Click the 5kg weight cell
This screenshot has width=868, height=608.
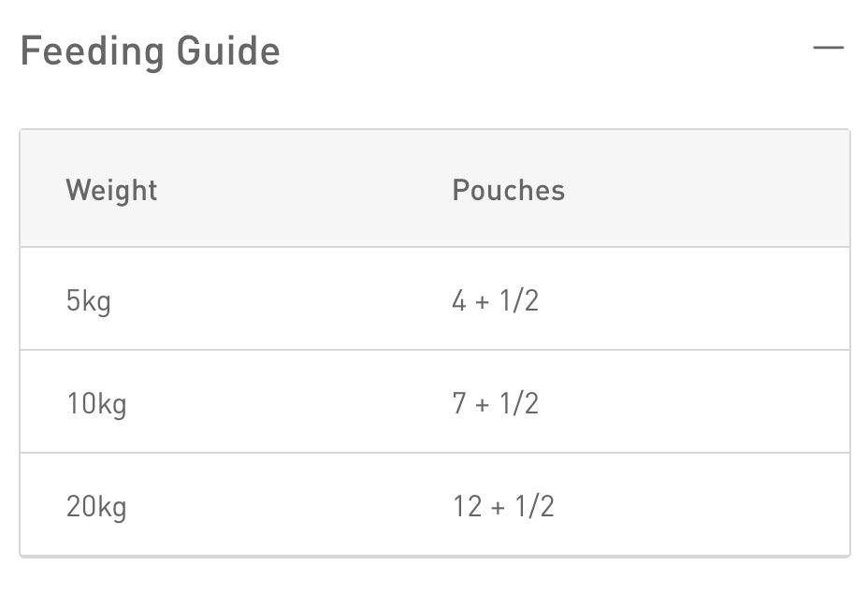click(x=89, y=302)
